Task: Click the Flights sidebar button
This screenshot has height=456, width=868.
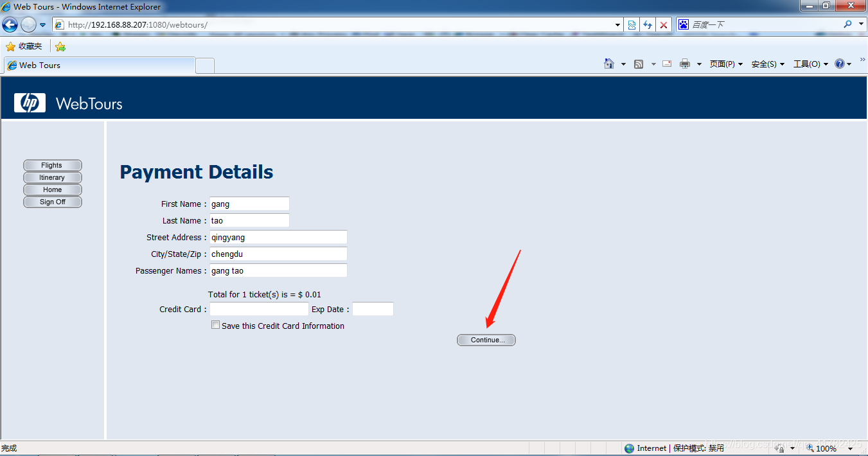Action: coord(52,165)
